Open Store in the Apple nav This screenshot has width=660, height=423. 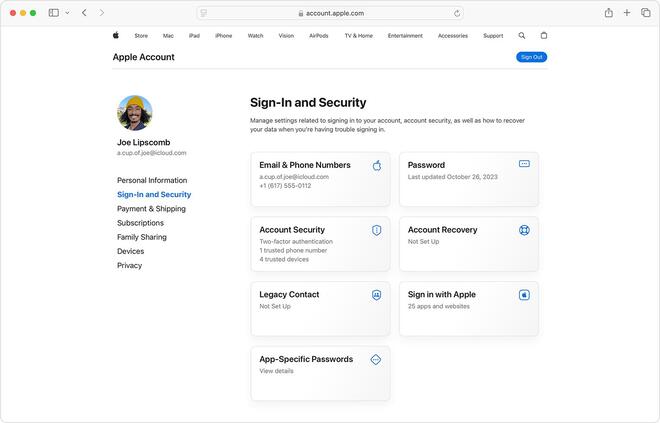click(141, 36)
